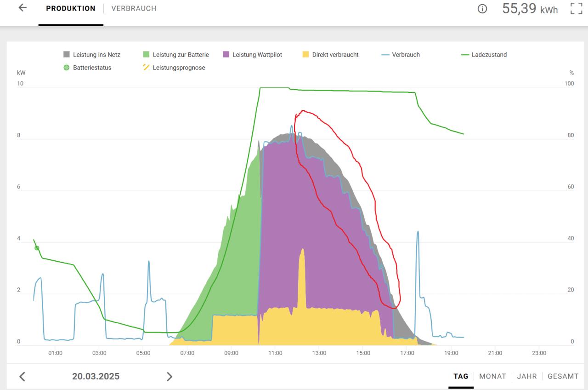Click the green Batteriestatus marker on chart

click(37, 248)
